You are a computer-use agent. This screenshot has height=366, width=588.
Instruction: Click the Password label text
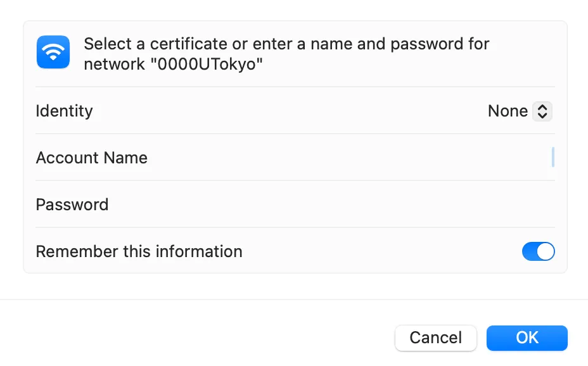point(72,205)
